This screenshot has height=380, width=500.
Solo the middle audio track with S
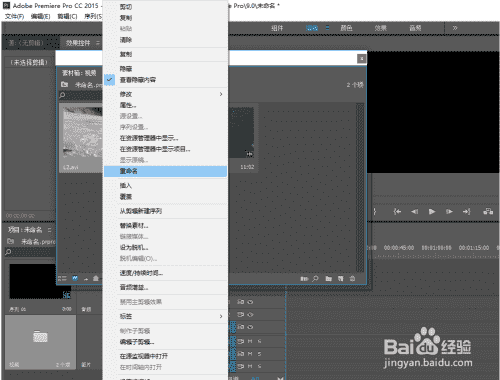click(x=259, y=354)
